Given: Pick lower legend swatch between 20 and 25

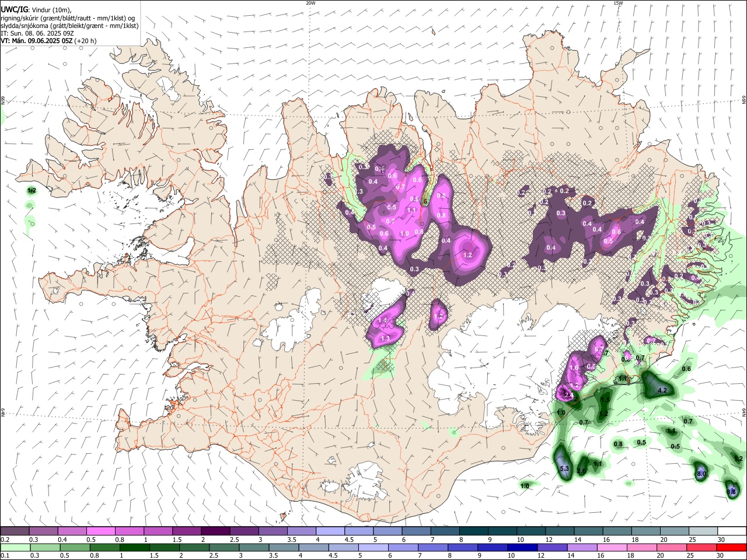Looking at the screenshot, I should click(x=671, y=547).
